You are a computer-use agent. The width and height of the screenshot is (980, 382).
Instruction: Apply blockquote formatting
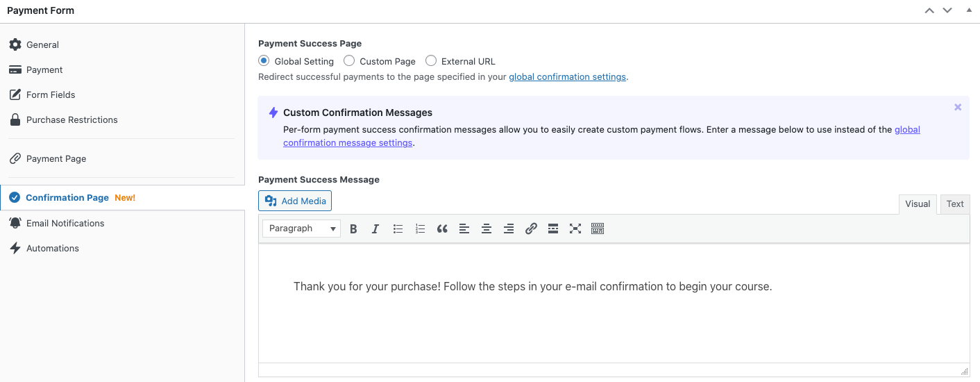click(442, 229)
